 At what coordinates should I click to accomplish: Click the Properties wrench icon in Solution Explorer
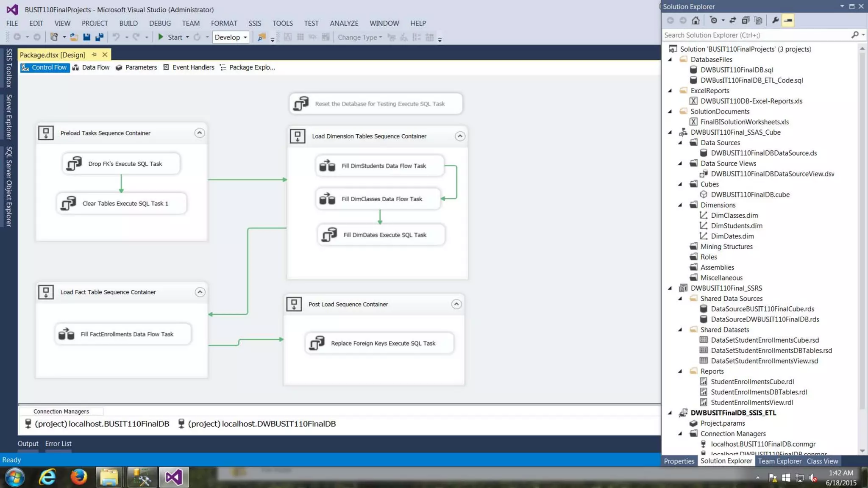[x=775, y=20]
